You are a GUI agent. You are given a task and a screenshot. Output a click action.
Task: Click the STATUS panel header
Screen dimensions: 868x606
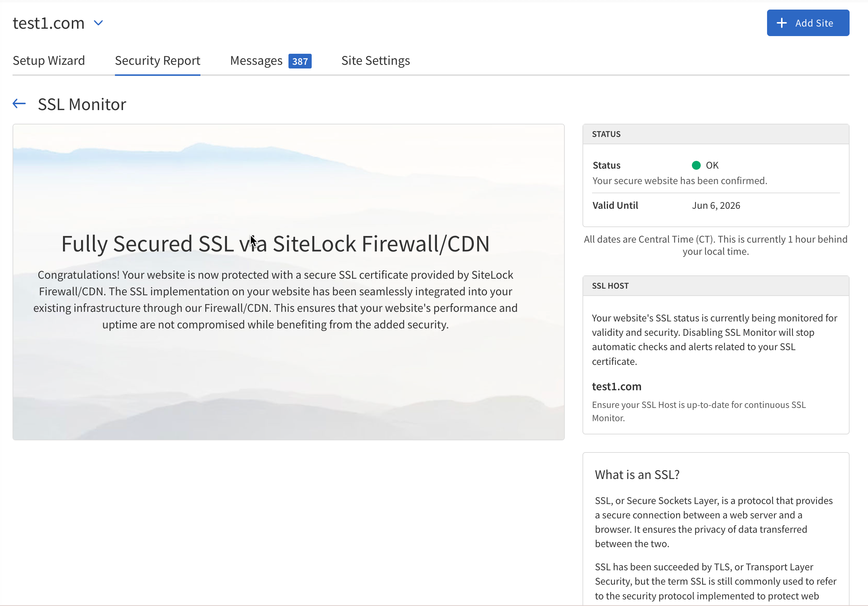606,134
